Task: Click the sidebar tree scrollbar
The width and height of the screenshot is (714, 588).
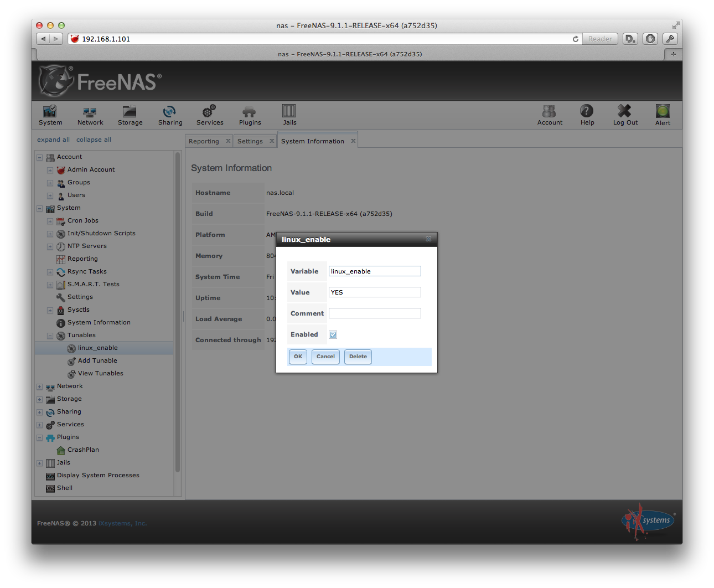Action: pyautogui.click(x=178, y=312)
